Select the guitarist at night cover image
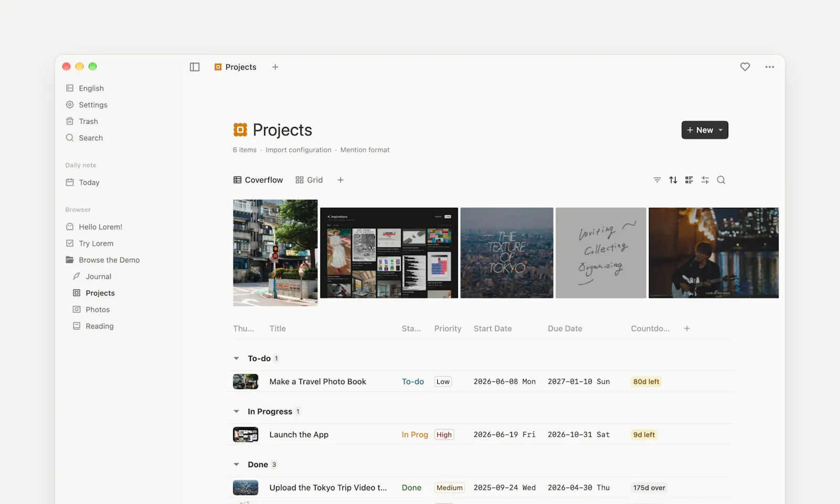Image resolution: width=840 pixels, height=504 pixels. coord(713,253)
